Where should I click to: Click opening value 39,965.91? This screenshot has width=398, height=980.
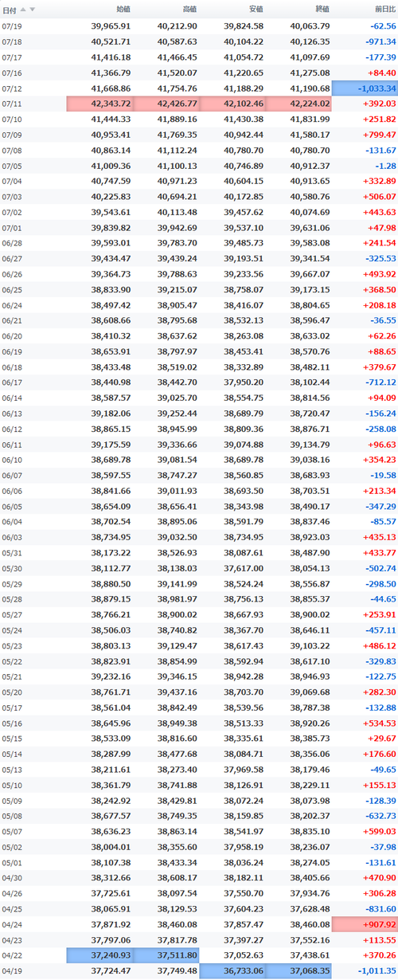click(111, 26)
